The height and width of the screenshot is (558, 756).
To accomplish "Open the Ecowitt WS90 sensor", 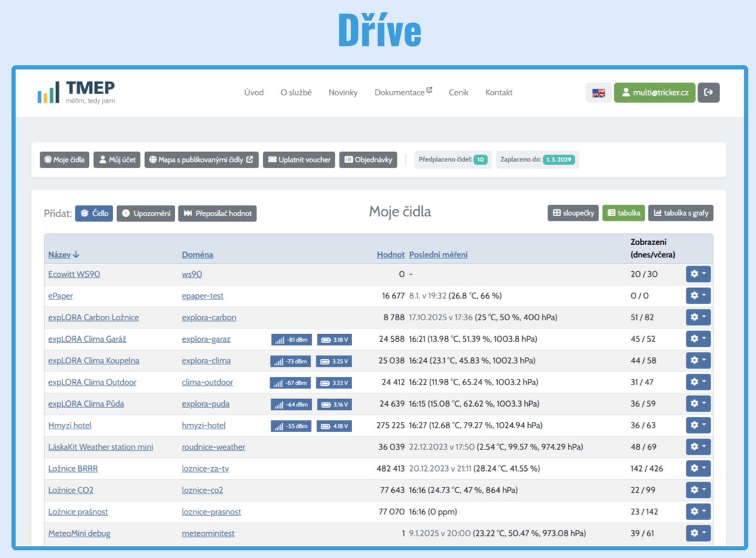I will [74, 274].
